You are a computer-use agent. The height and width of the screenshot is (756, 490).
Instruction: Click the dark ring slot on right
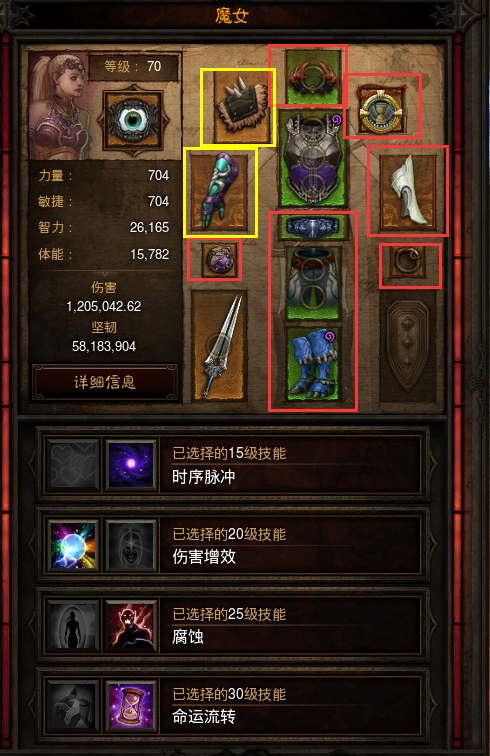[408, 261]
